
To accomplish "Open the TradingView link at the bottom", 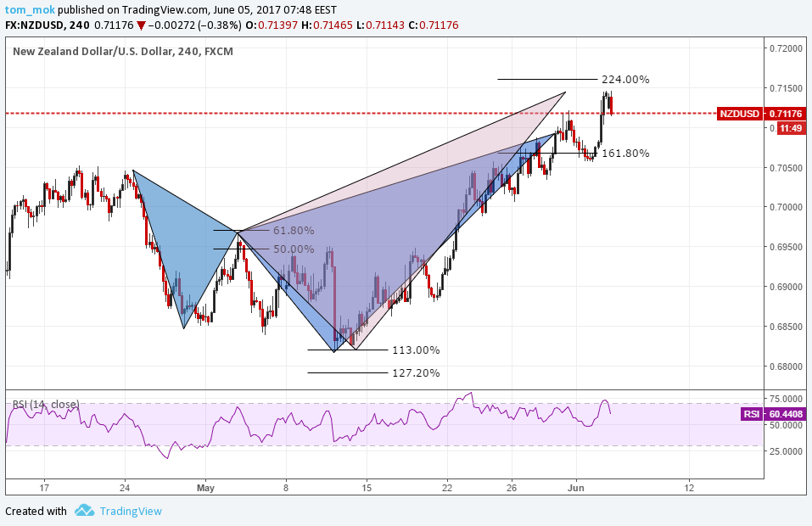I will (131, 512).
